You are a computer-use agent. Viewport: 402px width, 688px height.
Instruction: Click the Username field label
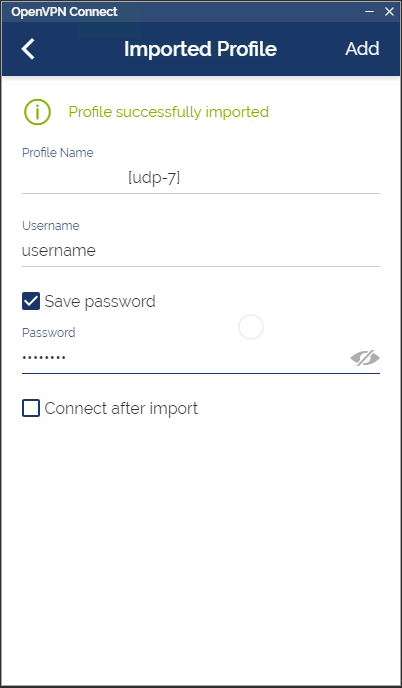click(x=50, y=226)
